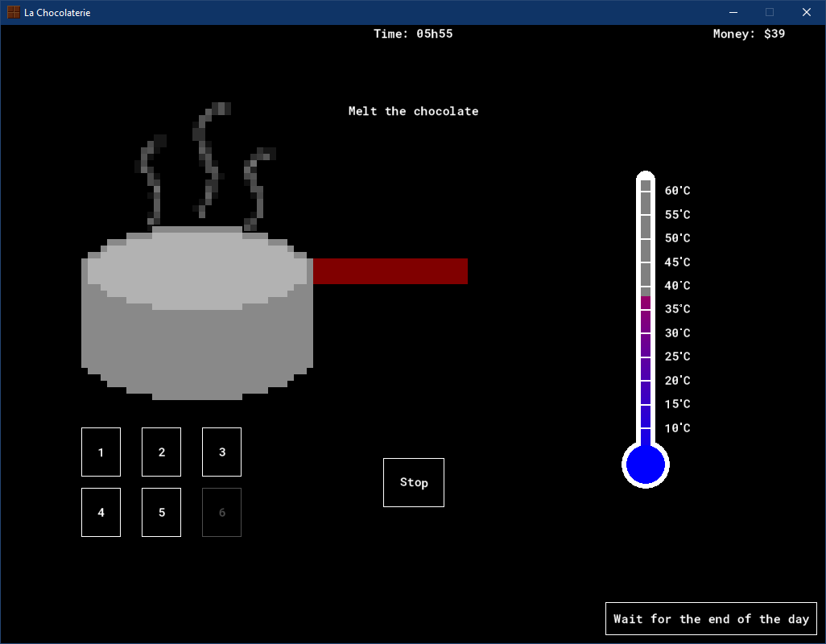Image resolution: width=826 pixels, height=644 pixels.
Task: Click the 45°C thermometer label
Action: tap(677, 262)
